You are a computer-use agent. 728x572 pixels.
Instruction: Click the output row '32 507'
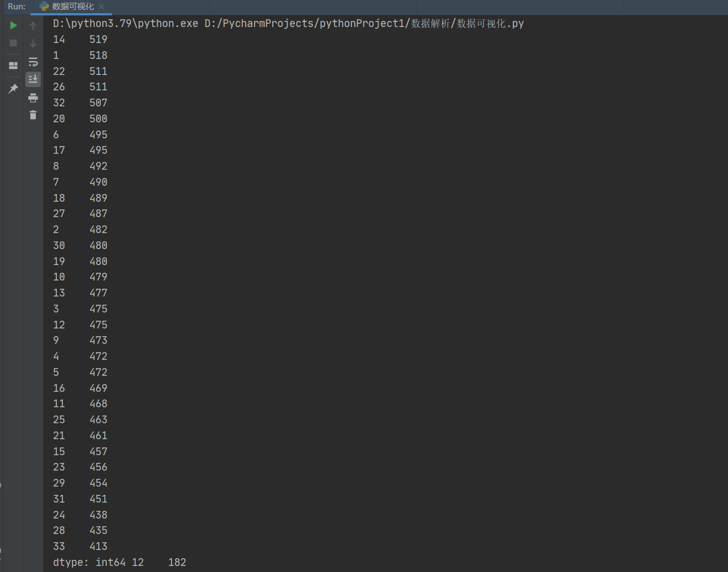pyautogui.click(x=80, y=103)
